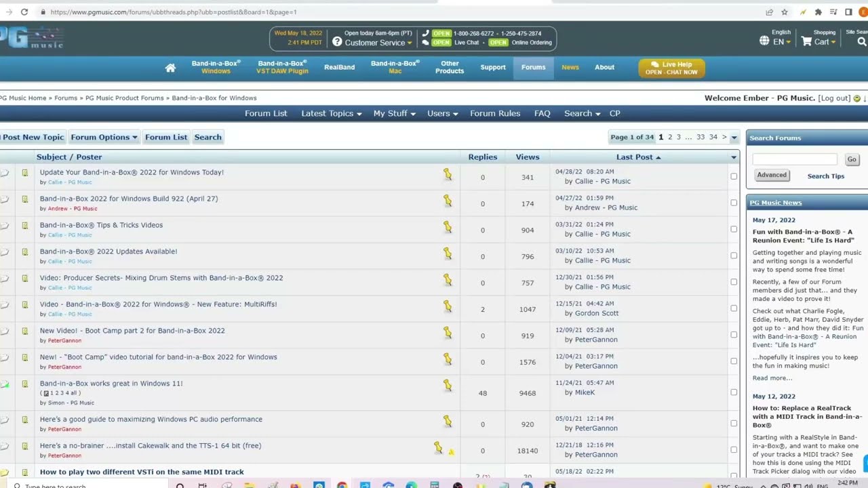Open the EN language dropdown
Viewport: 868px width, 488px height.
coord(782,42)
